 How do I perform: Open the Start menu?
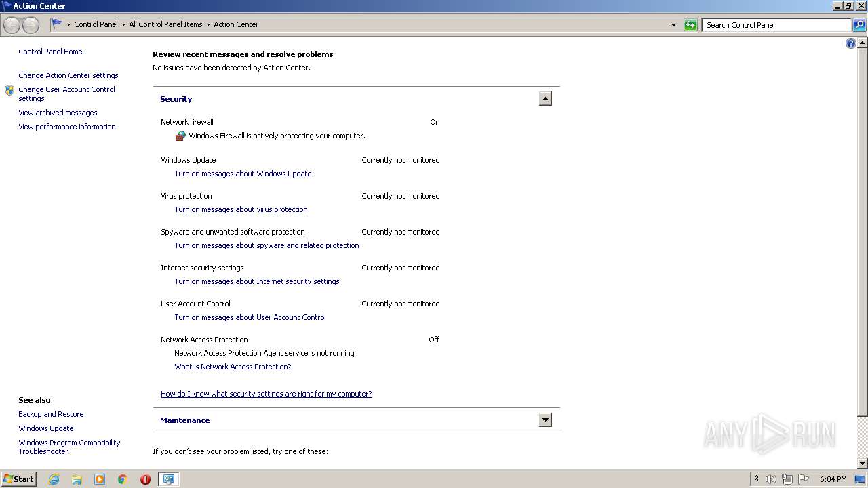tap(19, 479)
